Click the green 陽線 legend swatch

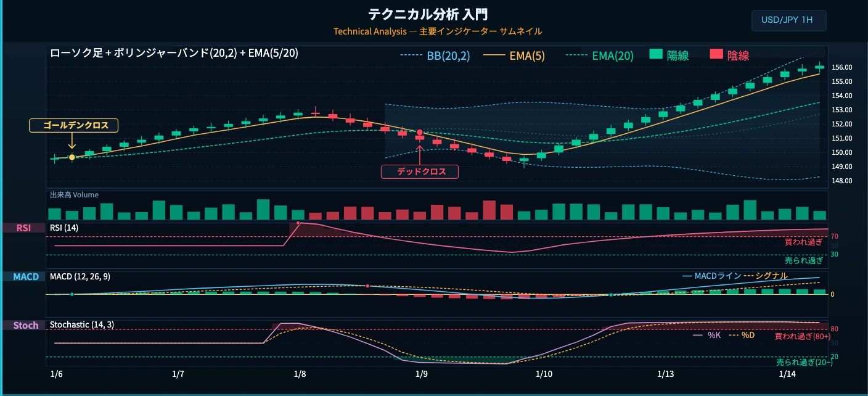tap(655, 55)
